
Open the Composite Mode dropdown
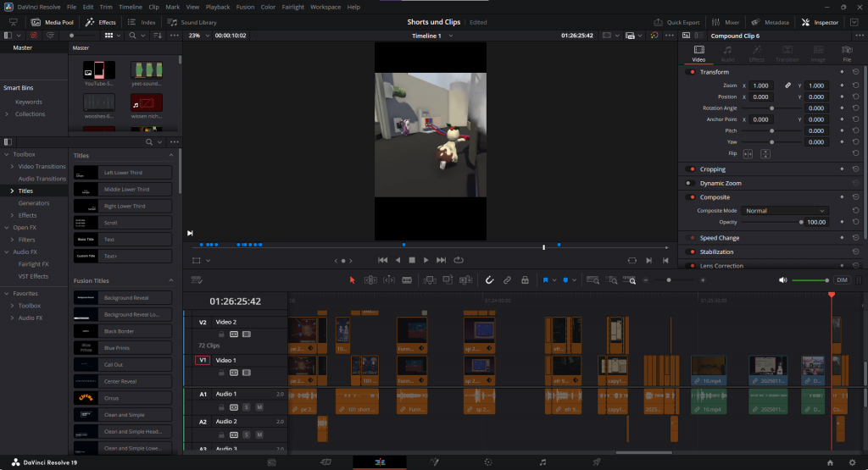point(785,210)
